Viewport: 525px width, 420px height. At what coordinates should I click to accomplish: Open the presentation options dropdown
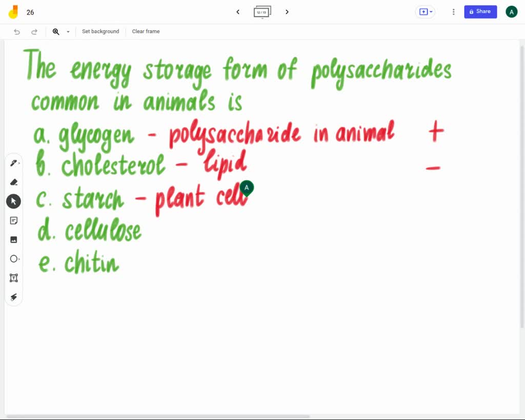(x=425, y=11)
